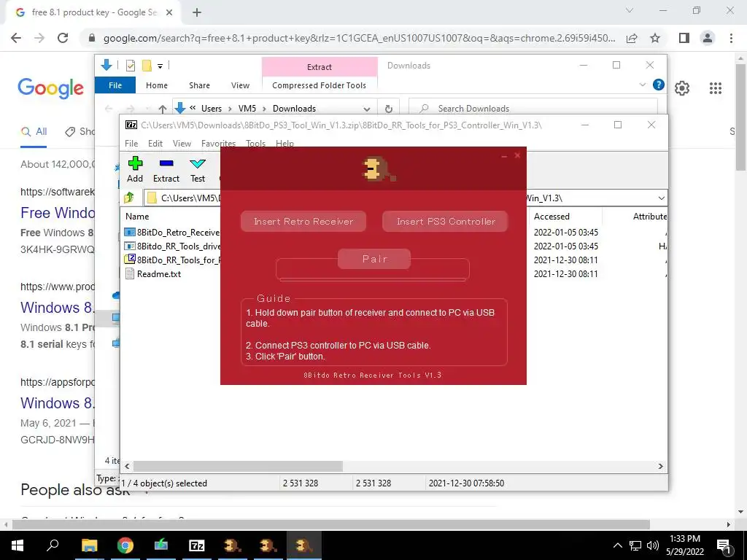Viewport: 747px width, 560px height.
Task: Expand the 7-Zip address path dropdown
Action: tap(661, 198)
